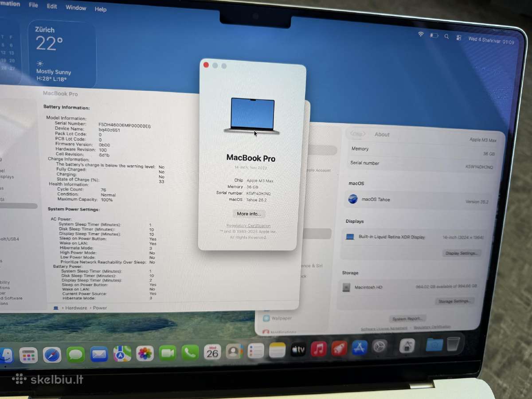This screenshot has width=532, height=399.
Task: Click the Prioritize Network Reachability Over Sleep row
Action: tap(107, 262)
